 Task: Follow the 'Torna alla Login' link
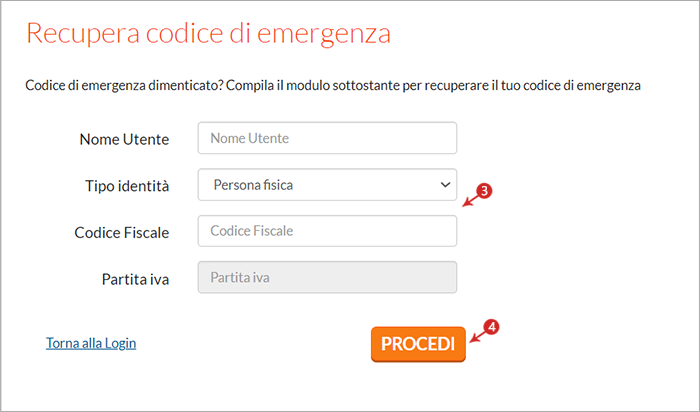pos(91,343)
